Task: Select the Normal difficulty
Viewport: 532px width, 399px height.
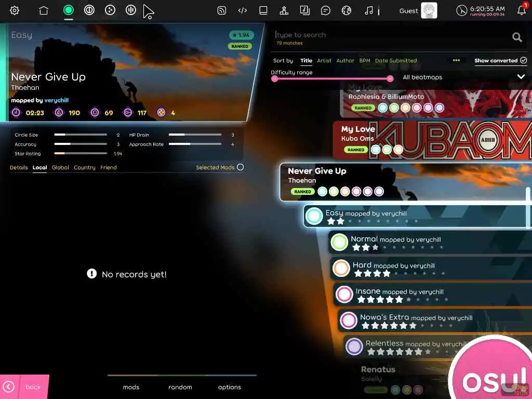Action: click(x=430, y=242)
